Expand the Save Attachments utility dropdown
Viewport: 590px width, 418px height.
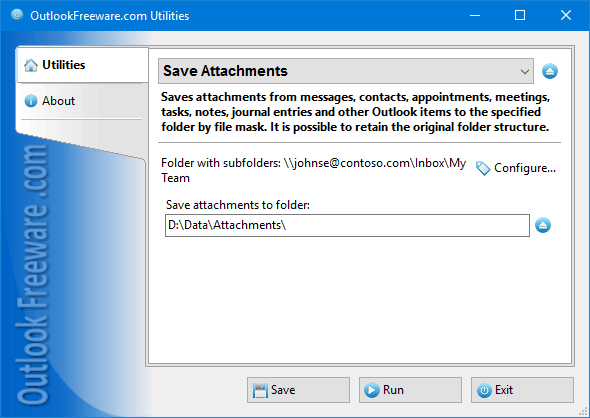[x=345, y=71]
